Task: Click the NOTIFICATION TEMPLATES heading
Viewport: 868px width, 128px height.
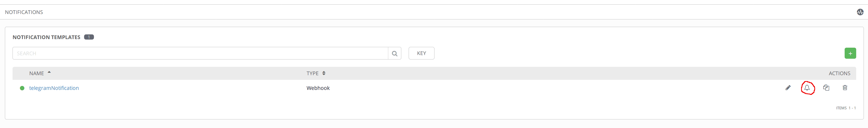Action: tap(46, 37)
